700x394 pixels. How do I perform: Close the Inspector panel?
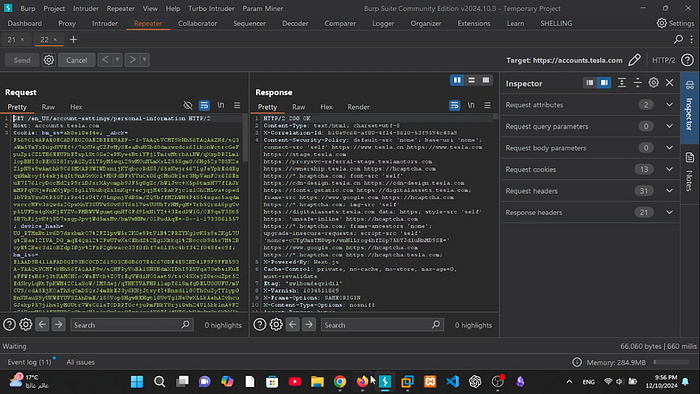[670, 83]
